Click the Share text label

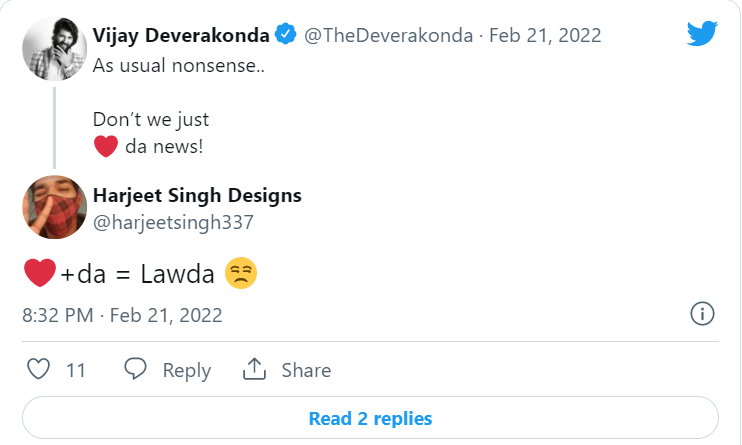tap(306, 371)
